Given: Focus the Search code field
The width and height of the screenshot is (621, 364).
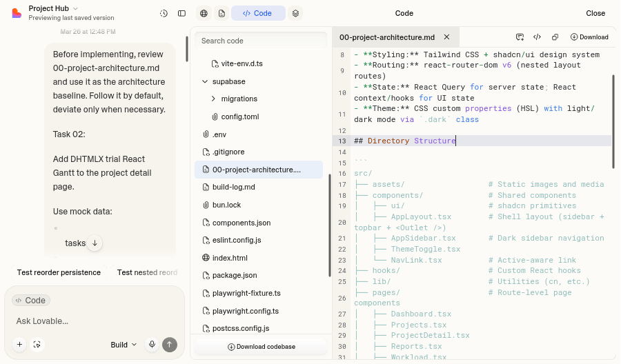Looking at the screenshot, I should pyautogui.click(x=261, y=41).
